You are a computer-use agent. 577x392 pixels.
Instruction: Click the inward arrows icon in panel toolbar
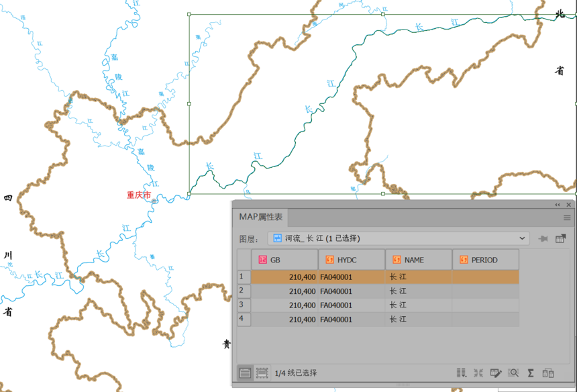pos(478,373)
